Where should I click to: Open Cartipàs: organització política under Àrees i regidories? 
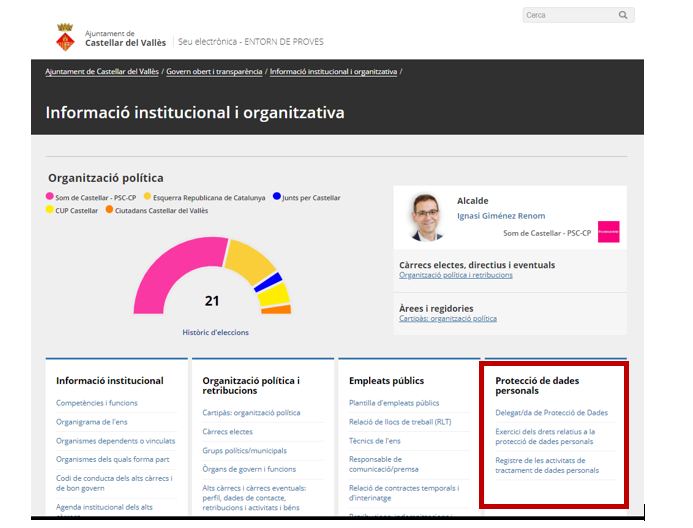point(447,319)
